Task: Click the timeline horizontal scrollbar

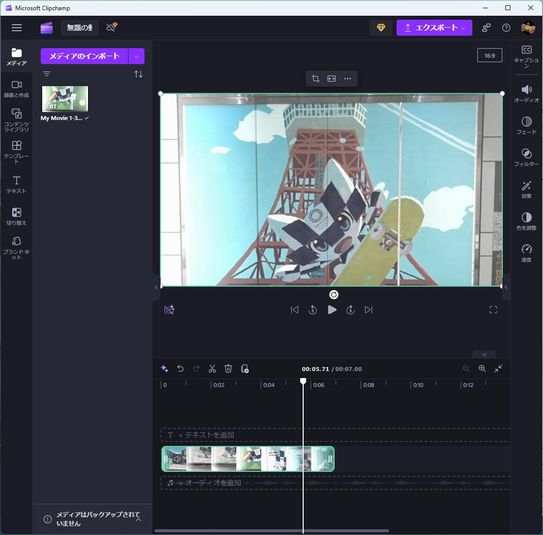Action: point(272,531)
